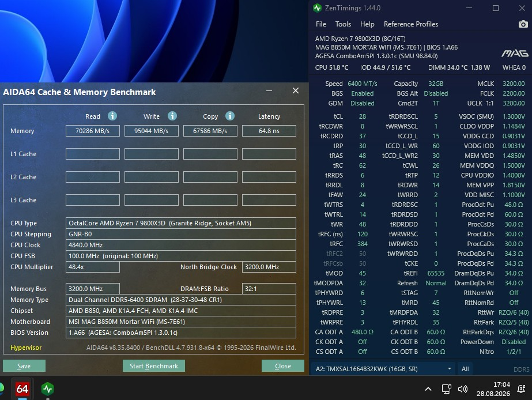Click Memory Read value 70286 MB/s
532x400 pixels.
click(x=93, y=131)
